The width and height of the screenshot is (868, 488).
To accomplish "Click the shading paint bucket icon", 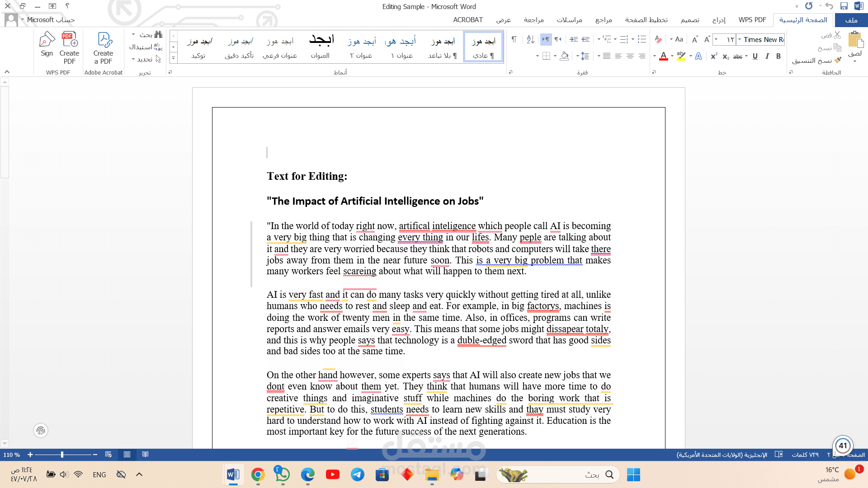I will 564,56.
